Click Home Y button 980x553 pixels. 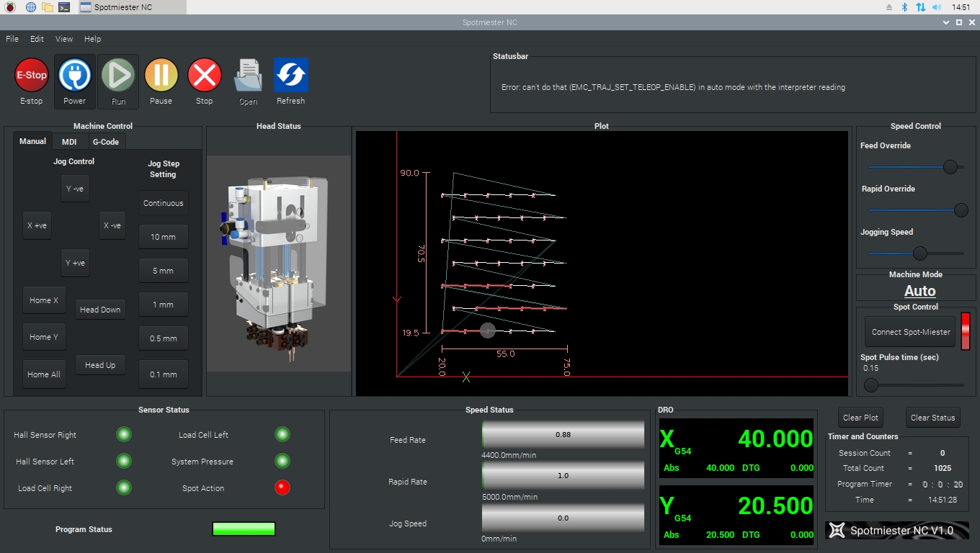tap(44, 337)
